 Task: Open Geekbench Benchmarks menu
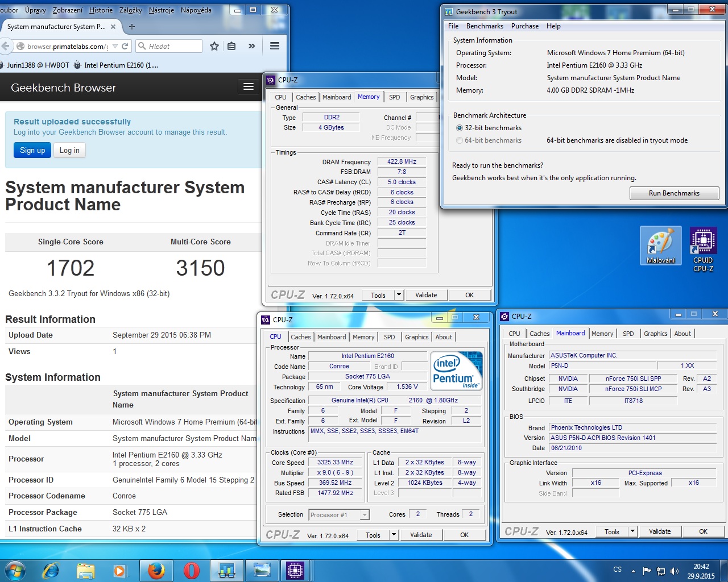tap(485, 26)
